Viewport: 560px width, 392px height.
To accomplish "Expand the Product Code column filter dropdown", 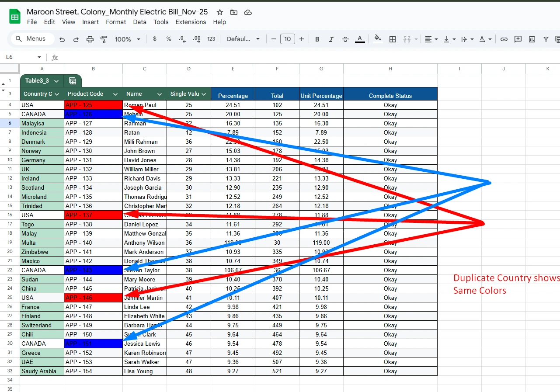I will [115, 94].
